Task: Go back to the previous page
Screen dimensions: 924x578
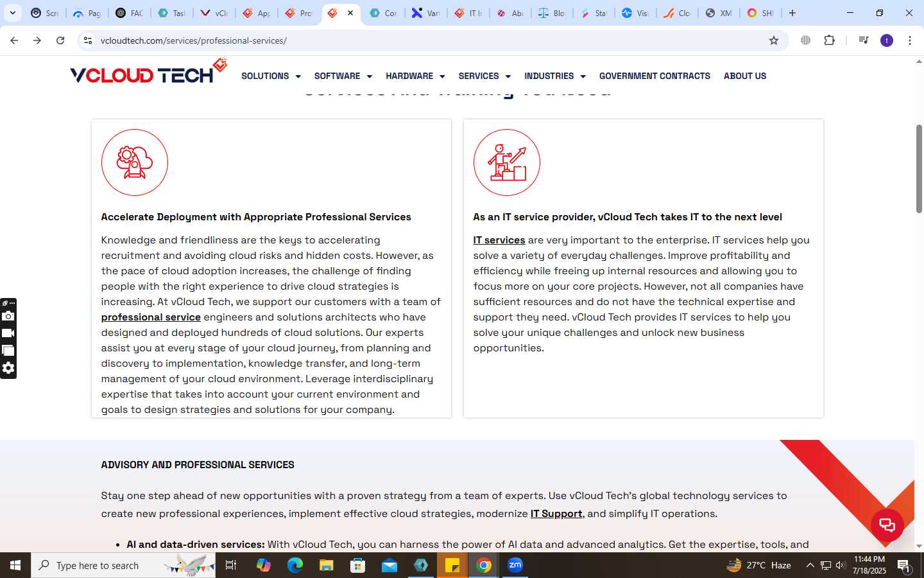Action: [14, 40]
